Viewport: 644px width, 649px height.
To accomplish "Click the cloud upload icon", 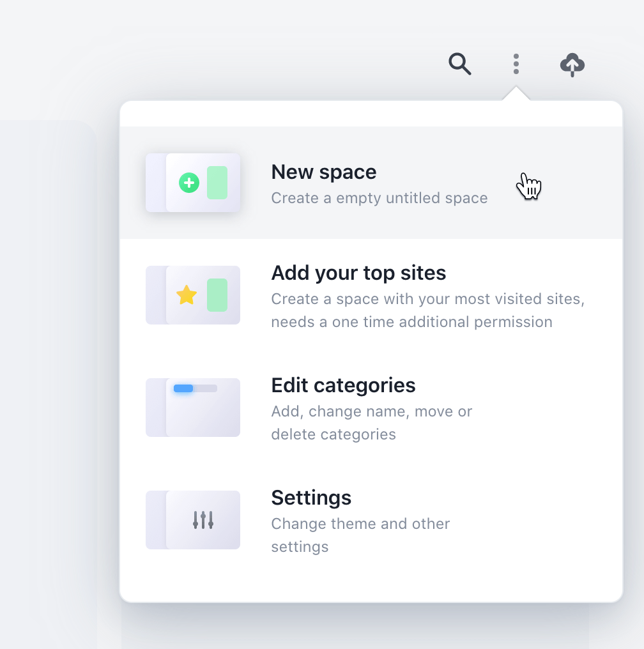I will click(572, 65).
